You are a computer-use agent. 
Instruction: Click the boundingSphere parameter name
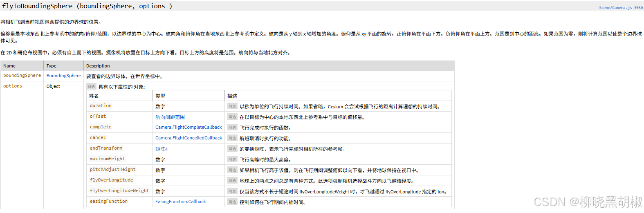(x=22, y=76)
